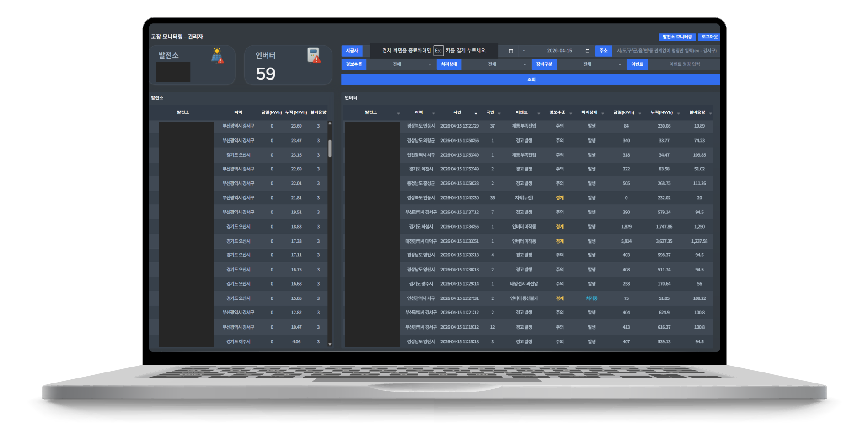Sort inverter table by 이벤트 column arrow

tap(539, 113)
